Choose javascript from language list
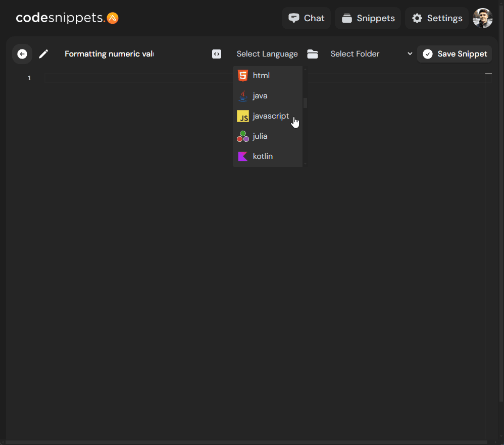This screenshot has width=504, height=445. (x=268, y=116)
